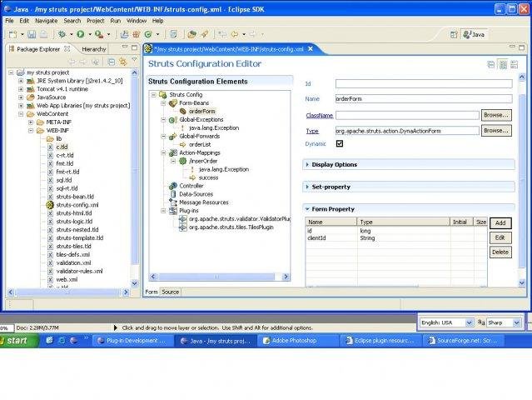Open the Window menu
This screenshot has width=532, height=400.
(137, 21)
